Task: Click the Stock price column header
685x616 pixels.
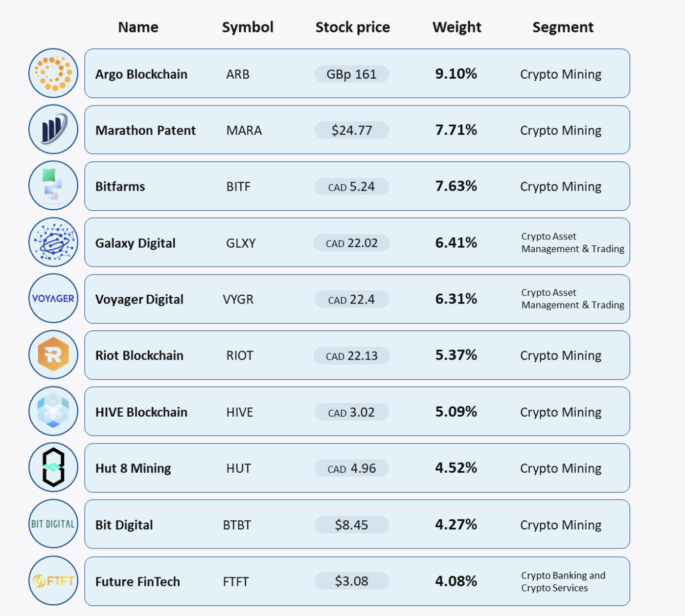Action: (353, 27)
